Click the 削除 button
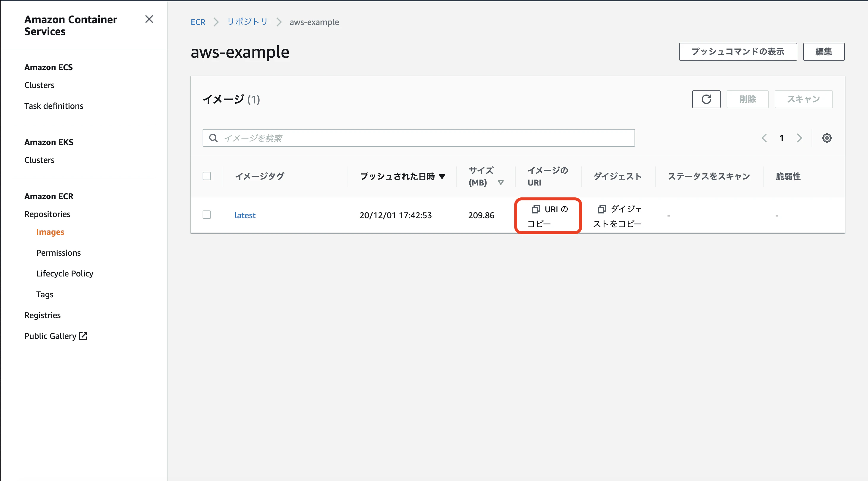 click(x=747, y=99)
